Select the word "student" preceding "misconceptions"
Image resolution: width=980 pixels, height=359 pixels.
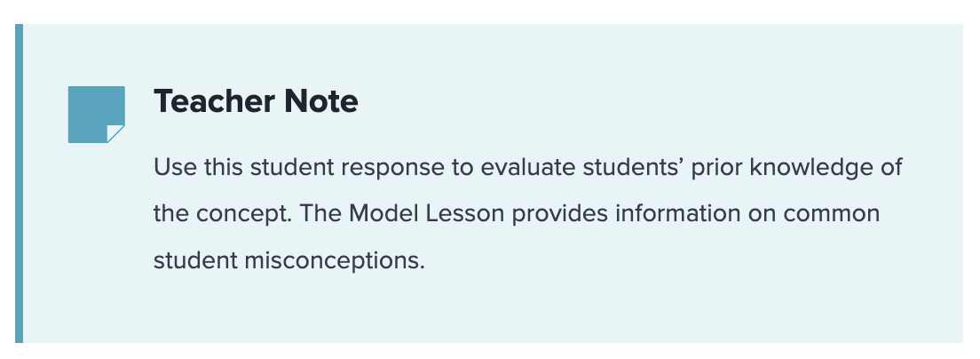195,260
